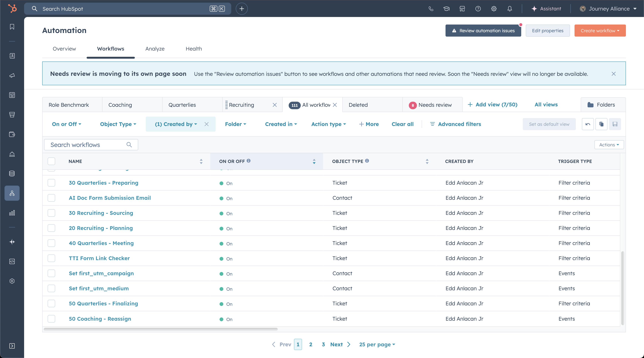Image resolution: width=644 pixels, height=358 pixels.
Task: Open the notifications bell
Action: 510,9
